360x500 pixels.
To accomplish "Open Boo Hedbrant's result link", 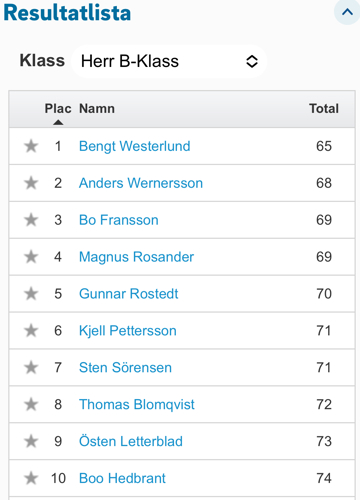I will point(122,478).
